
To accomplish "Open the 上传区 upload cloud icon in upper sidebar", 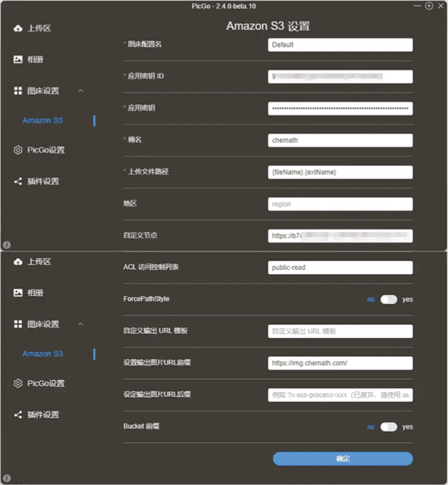I will pyautogui.click(x=18, y=28).
